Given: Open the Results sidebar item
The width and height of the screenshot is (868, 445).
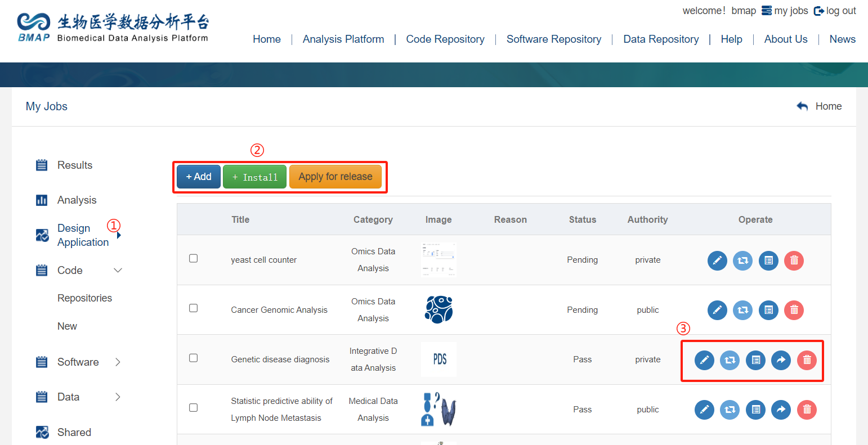Looking at the screenshot, I should [x=75, y=165].
